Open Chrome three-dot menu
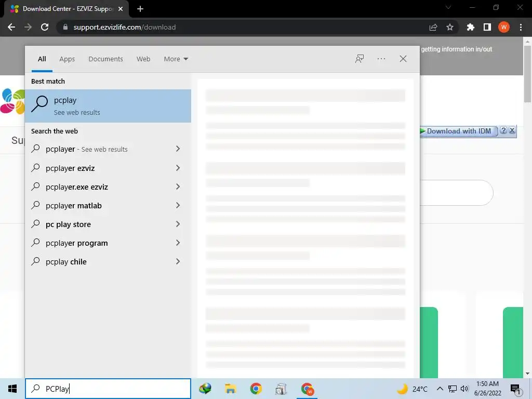 tap(521, 27)
